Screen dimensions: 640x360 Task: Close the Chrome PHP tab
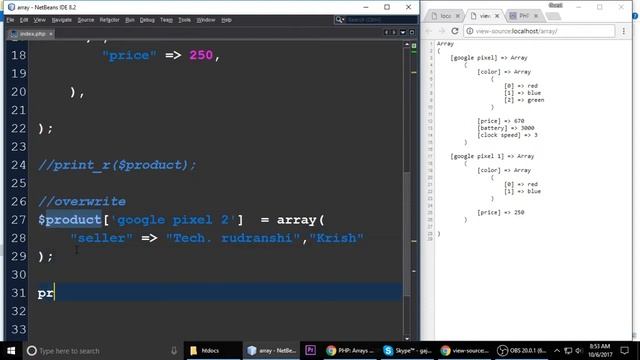[x=536, y=16]
